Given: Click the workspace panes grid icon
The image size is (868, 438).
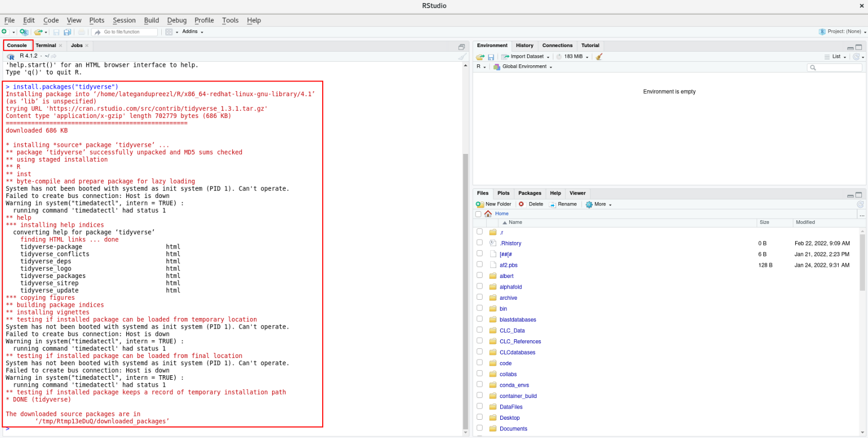Looking at the screenshot, I should [x=169, y=32].
